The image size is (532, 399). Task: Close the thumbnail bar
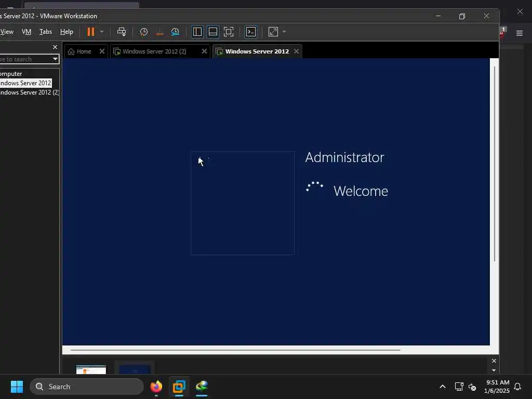click(x=494, y=361)
